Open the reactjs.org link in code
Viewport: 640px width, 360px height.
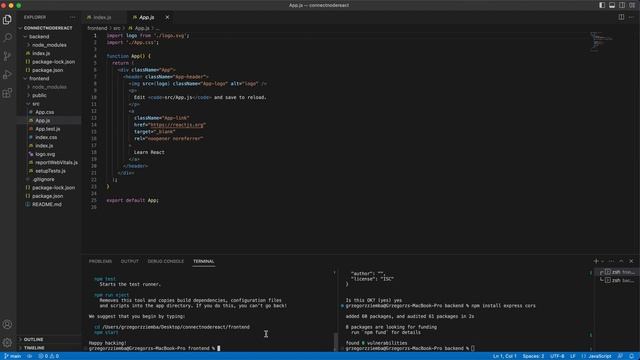tap(177, 125)
